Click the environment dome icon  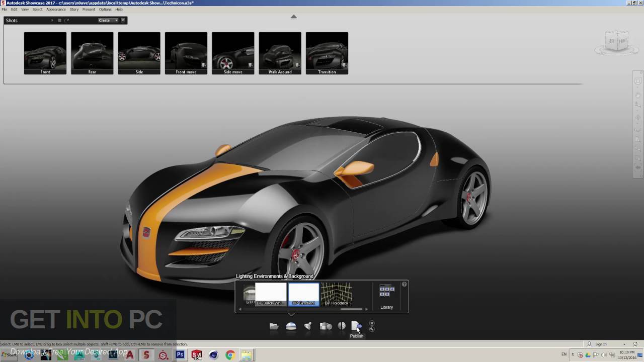(291, 326)
